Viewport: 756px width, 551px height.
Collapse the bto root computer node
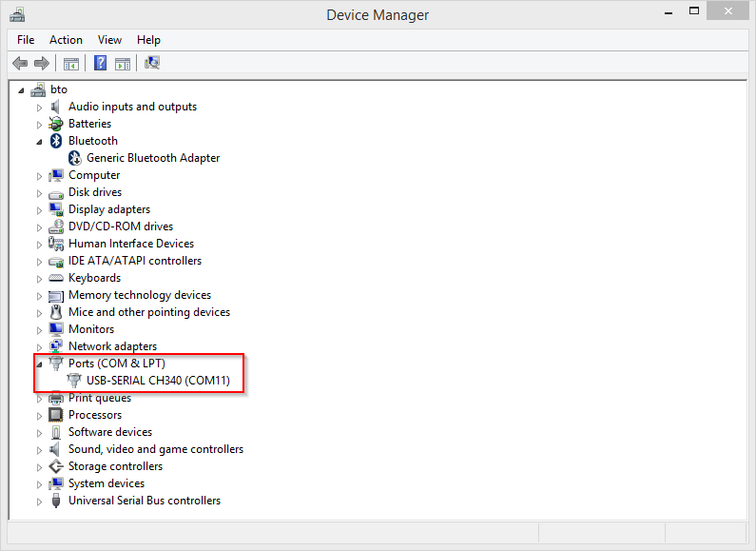coord(21,90)
